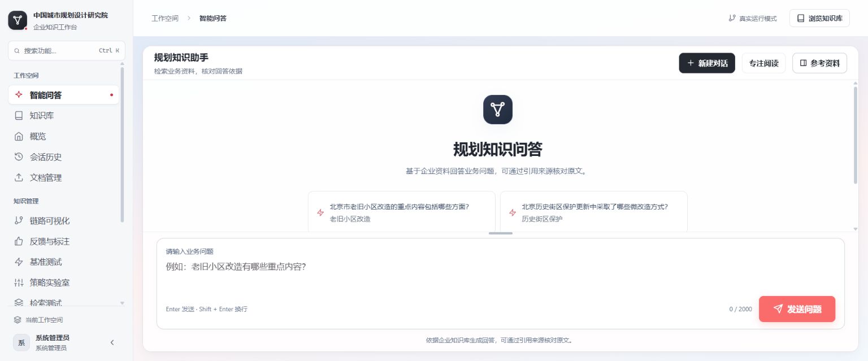Click the 浏览知识库 button

819,18
